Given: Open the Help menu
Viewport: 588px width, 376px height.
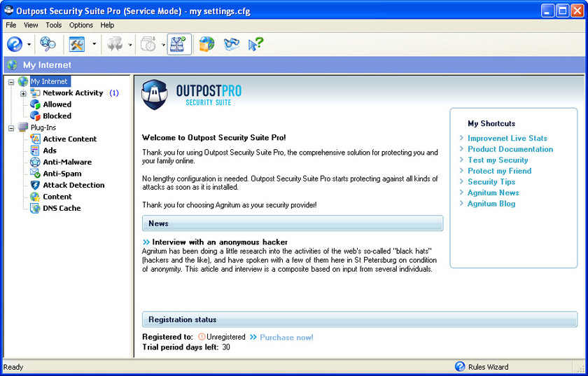Looking at the screenshot, I should 107,25.
